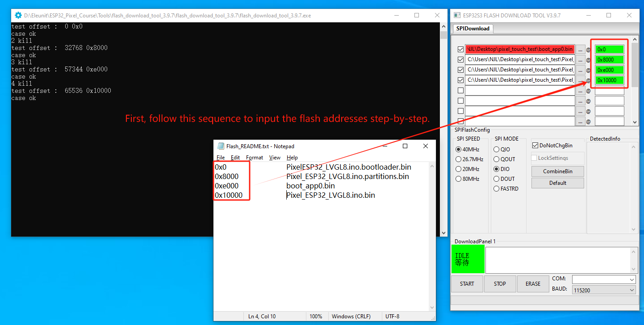644x325 pixels.
Task: Click the CombineBin button
Action: coord(557,171)
